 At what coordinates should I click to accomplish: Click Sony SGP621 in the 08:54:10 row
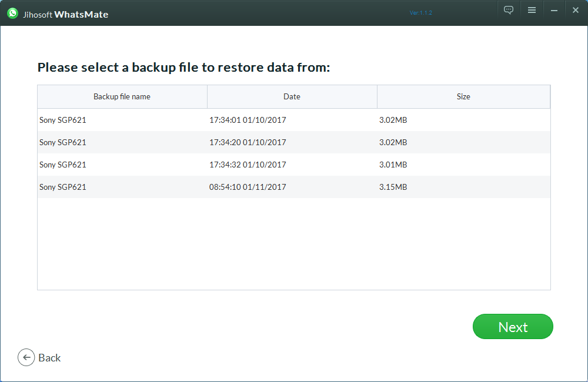tap(63, 187)
